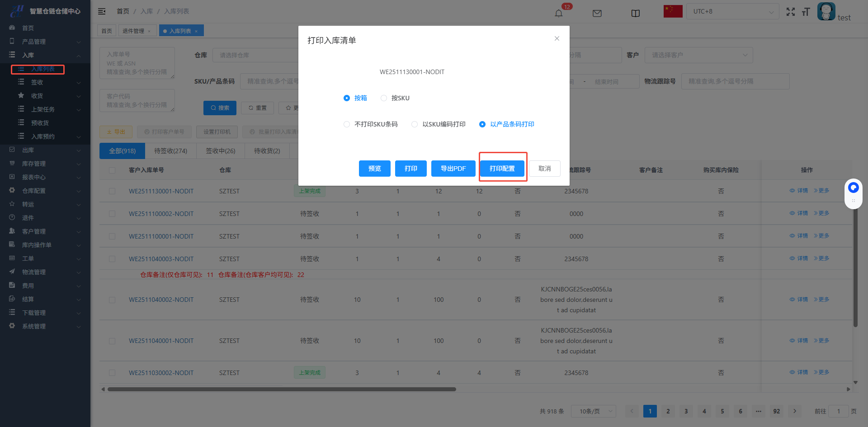Open the notification bell icon
This screenshot has width=868, height=427.
click(x=559, y=13)
